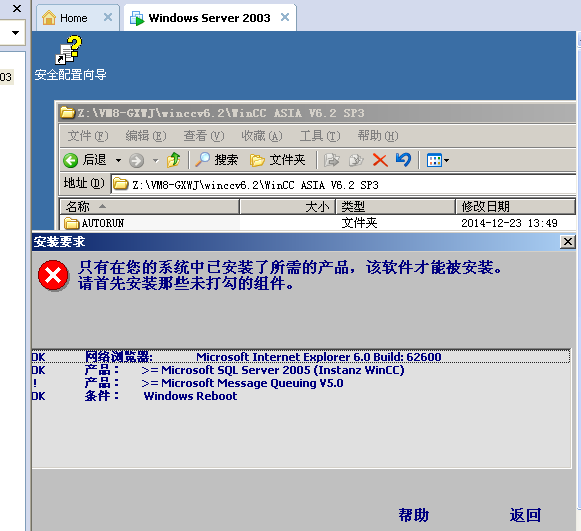Open the 文件(F) menu
The width and height of the screenshot is (581, 531).
tap(88, 136)
